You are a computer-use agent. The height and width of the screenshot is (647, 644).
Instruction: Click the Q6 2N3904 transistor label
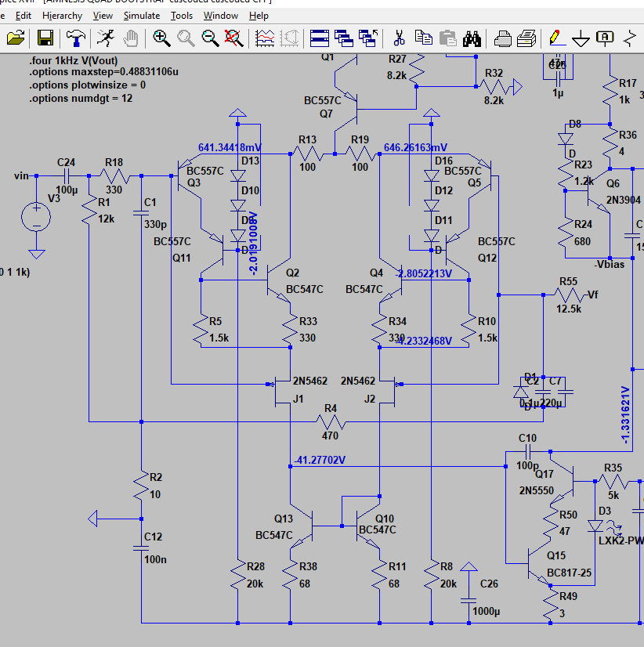(613, 183)
